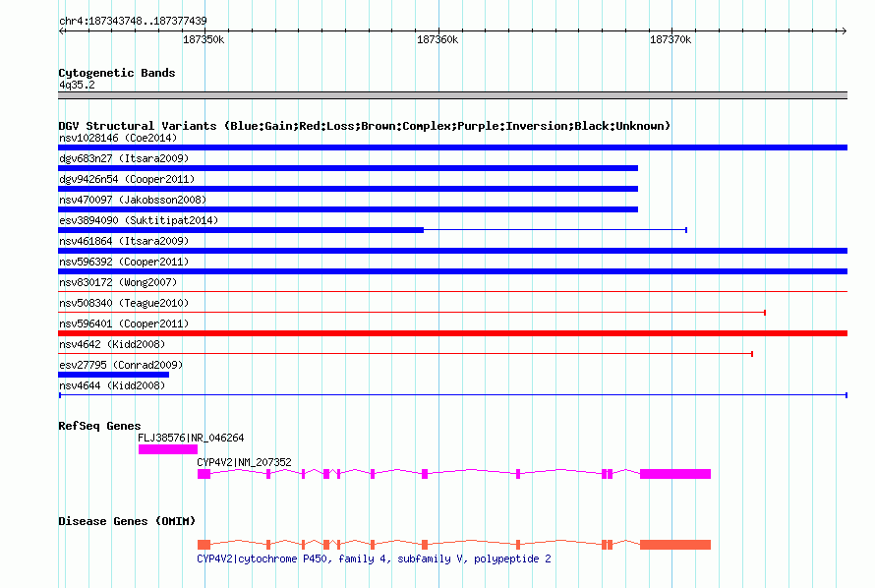This screenshot has width=875, height=588.
Task: Click the nsv1028146 (Coe2014) label
Action: 118,138
